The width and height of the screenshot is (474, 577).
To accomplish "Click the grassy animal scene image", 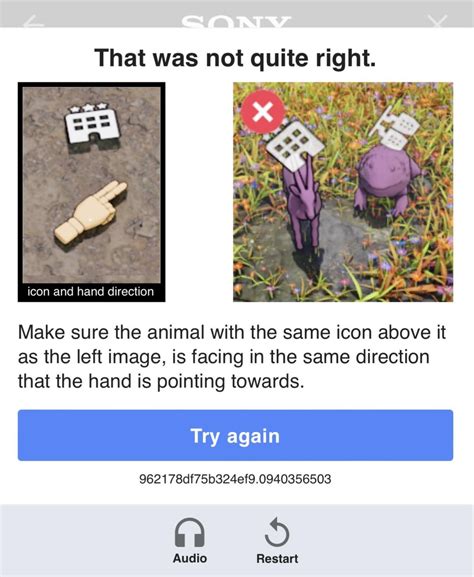I will click(343, 192).
